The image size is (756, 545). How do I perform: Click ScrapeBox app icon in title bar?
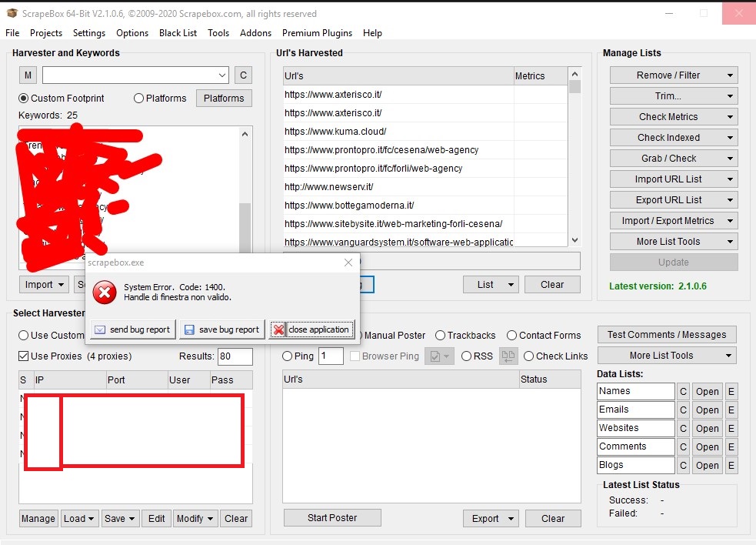[12, 14]
